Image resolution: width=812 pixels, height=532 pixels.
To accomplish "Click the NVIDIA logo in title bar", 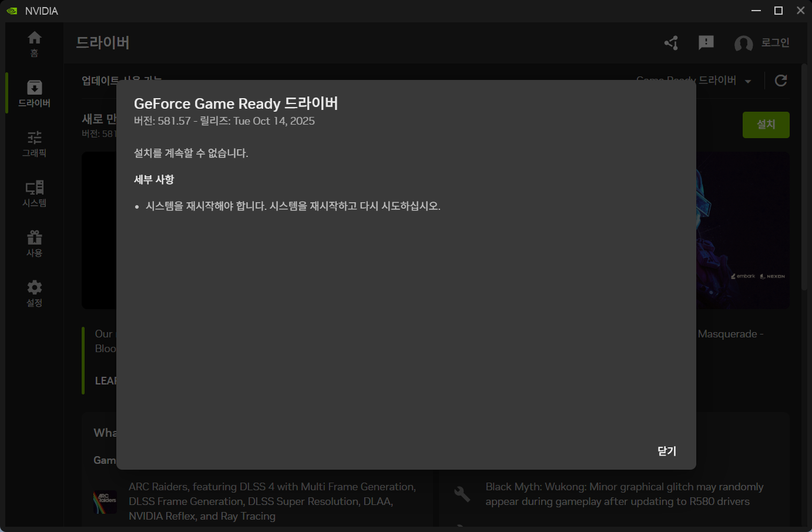I will [12, 11].
